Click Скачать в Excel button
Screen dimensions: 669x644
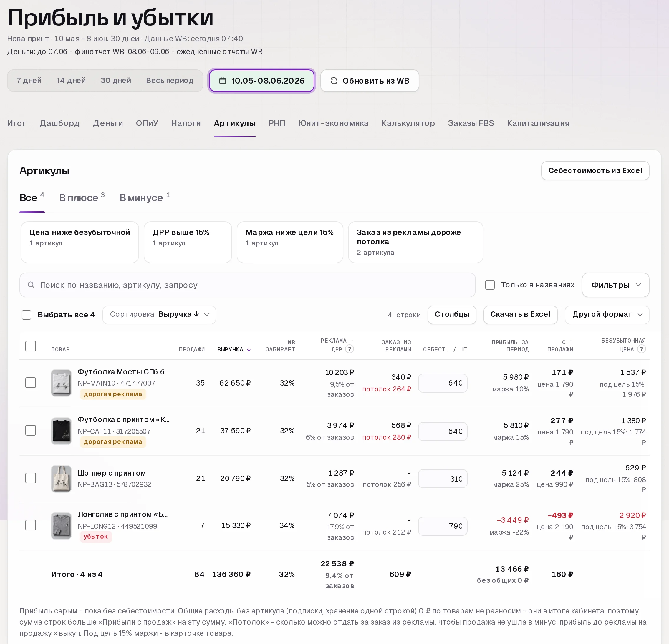pyautogui.click(x=520, y=315)
